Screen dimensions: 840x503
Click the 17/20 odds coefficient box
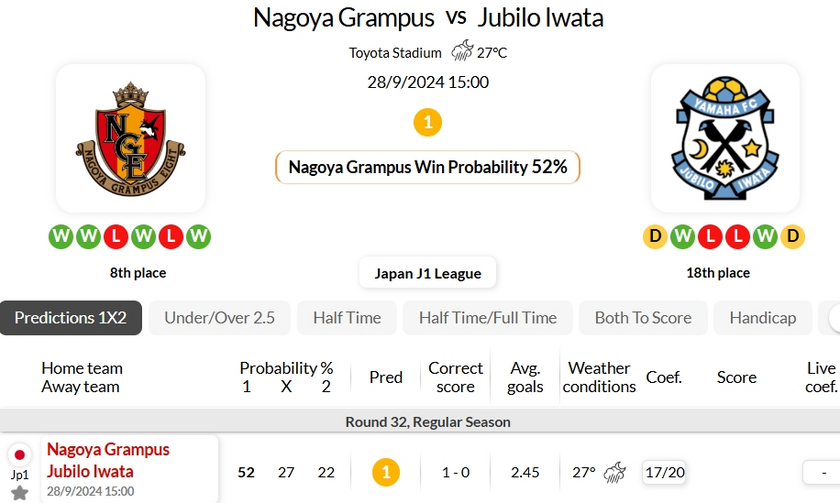pyautogui.click(x=664, y=471)
